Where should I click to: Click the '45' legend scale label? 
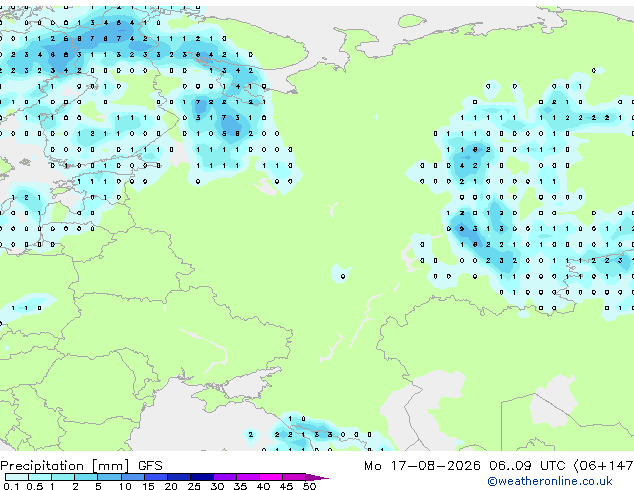(286, 486)
